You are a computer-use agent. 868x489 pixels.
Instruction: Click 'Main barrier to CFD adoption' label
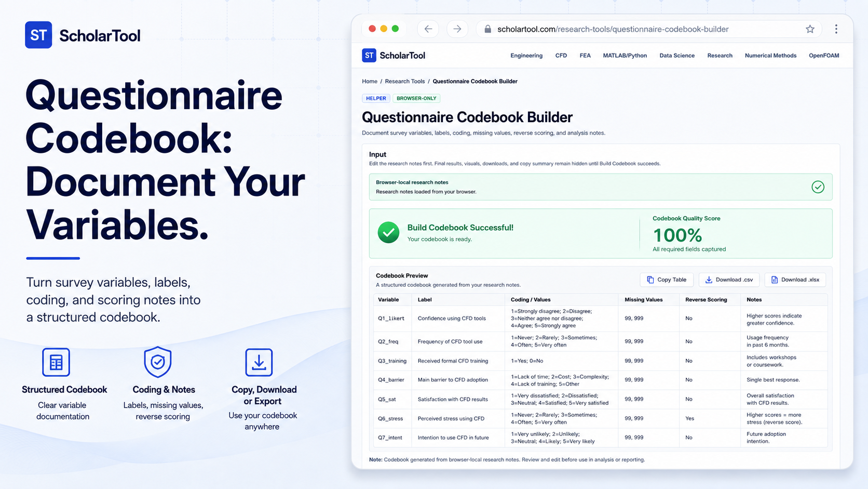tap(453, 380)
